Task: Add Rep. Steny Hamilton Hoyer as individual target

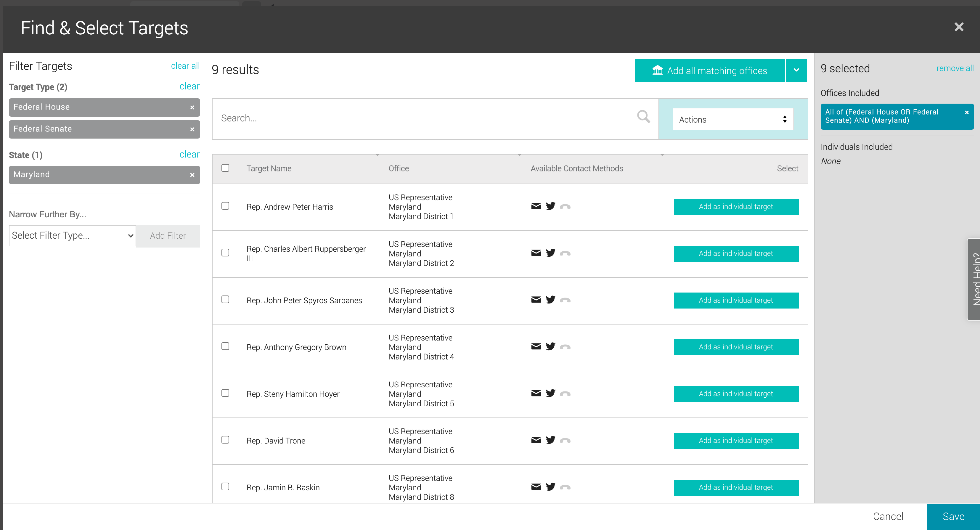Action: (x=736, y=394)
